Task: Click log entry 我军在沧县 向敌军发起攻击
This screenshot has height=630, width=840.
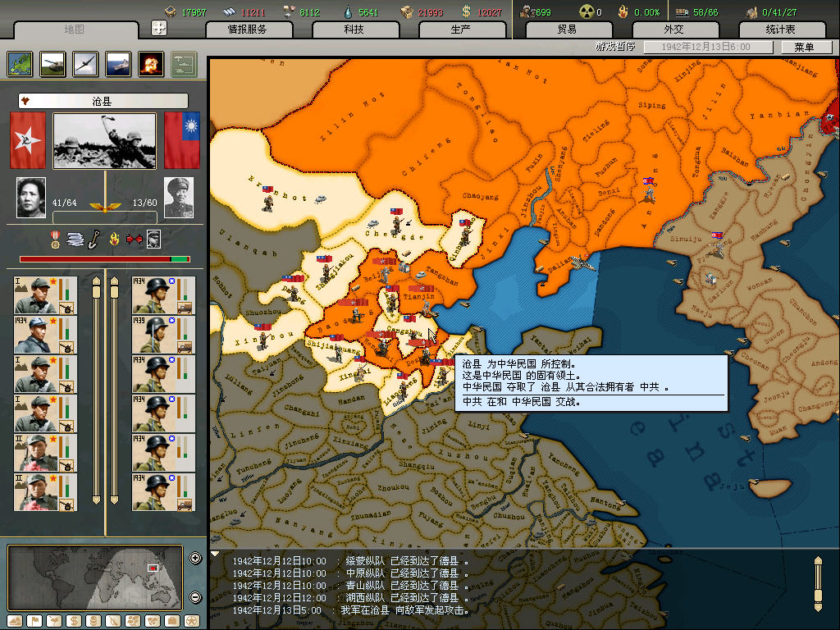Action: (350, 610)
